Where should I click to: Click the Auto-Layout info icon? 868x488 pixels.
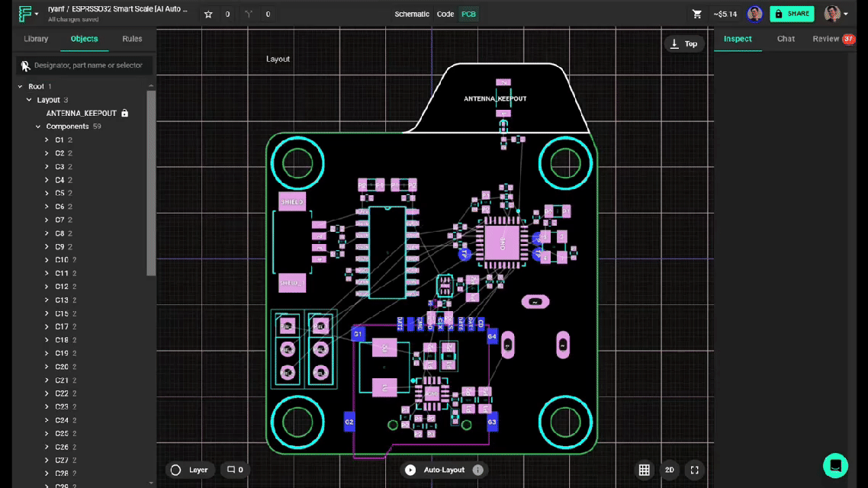point(478,470)
